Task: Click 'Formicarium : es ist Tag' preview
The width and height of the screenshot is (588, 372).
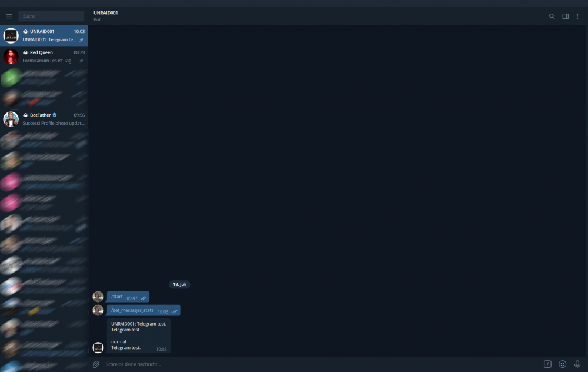Action: click(47, 61)
